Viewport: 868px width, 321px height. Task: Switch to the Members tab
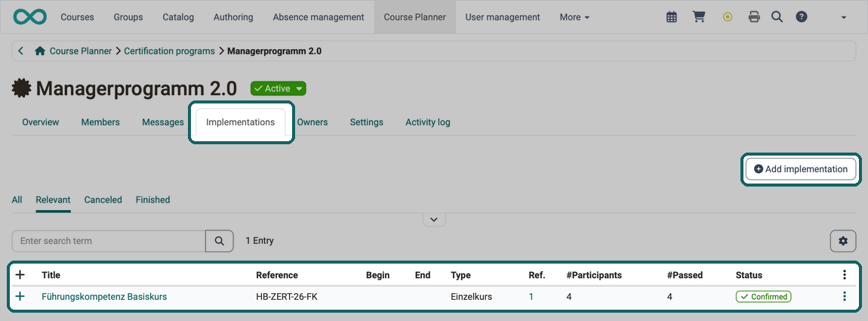click(x=100, y=122)
